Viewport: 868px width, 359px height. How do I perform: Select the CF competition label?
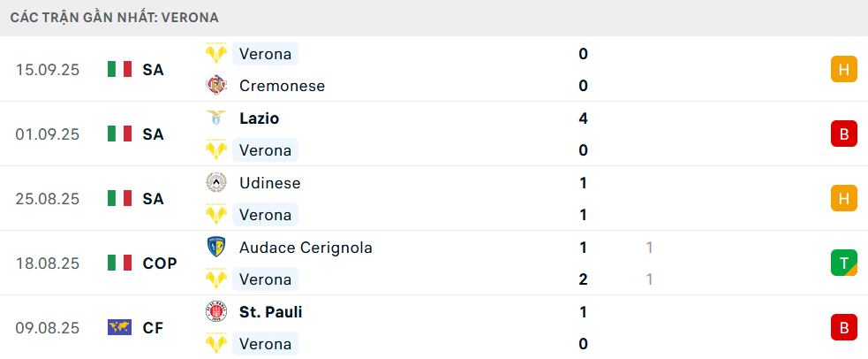tap(153, 328)
